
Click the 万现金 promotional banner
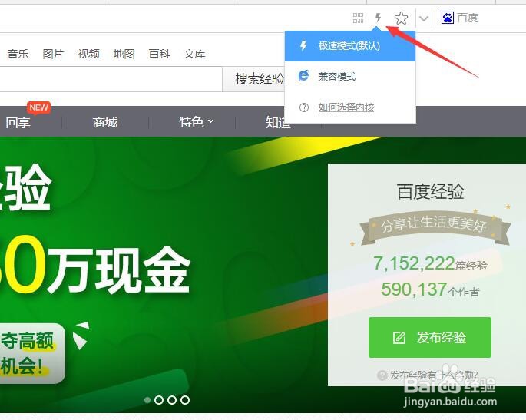(119, 272)
